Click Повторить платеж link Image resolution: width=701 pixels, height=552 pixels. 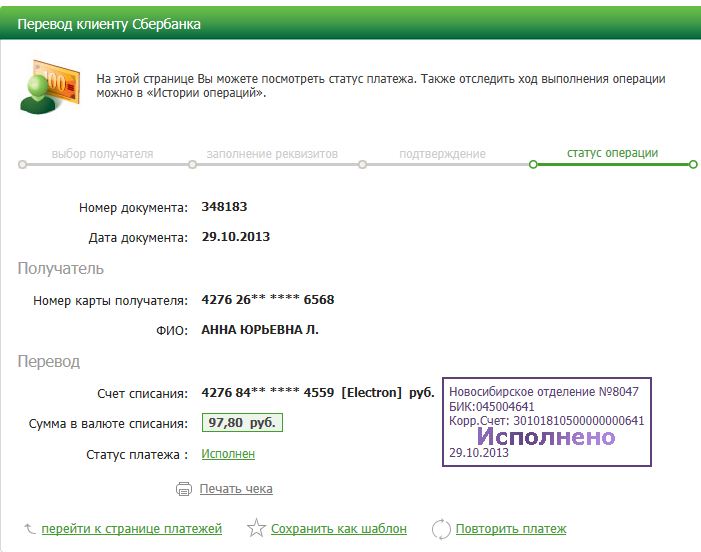511,529
